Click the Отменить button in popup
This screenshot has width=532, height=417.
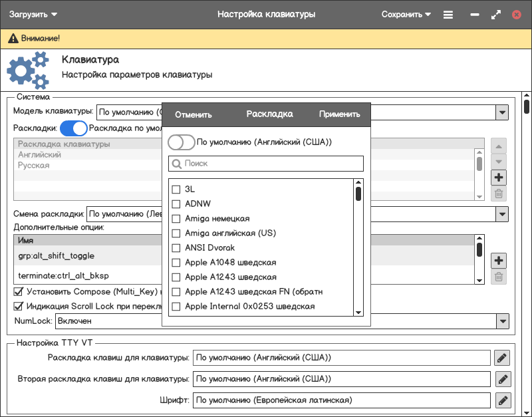point(194,114)
